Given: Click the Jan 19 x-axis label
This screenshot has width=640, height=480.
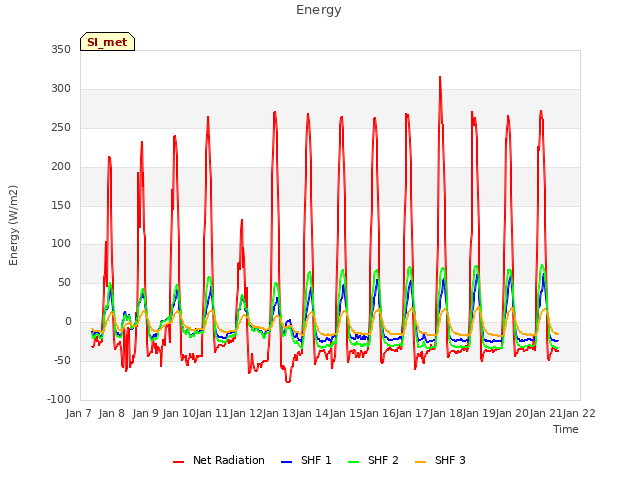Looking at the screenshot, I should [x=479, y=413].
